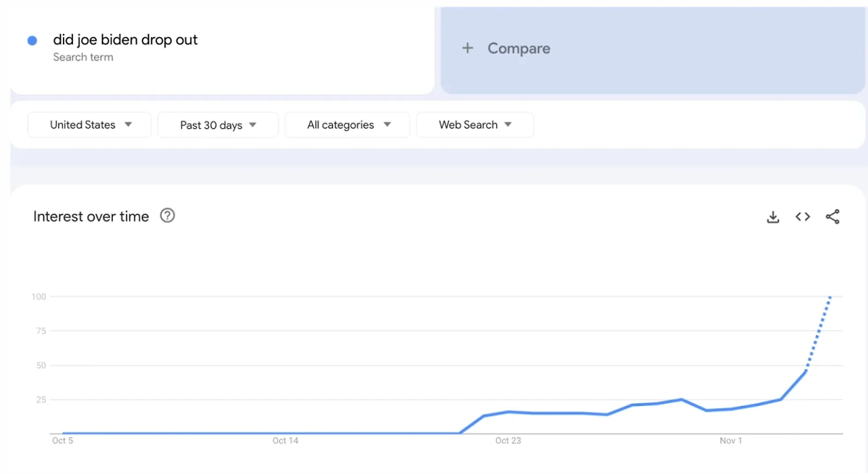Open the Interest over time help tooltip

167,216
